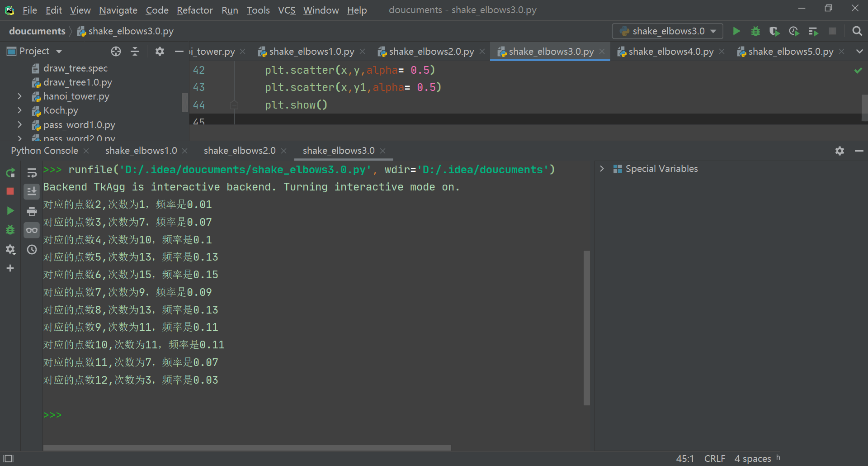Screen dimensions: 868x466
Task: Click the console vertical scrollbar
Action: tap(587, 328)
